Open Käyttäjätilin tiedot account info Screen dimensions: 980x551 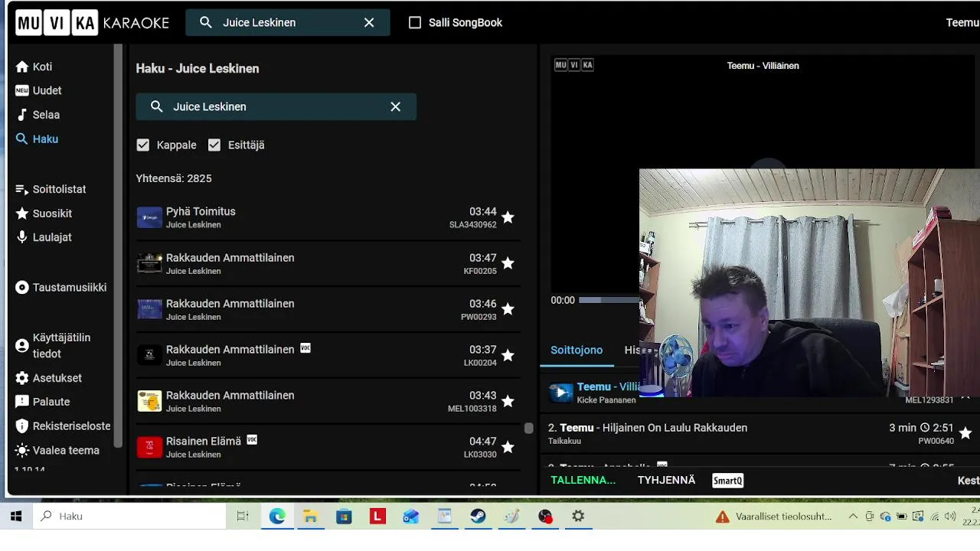point(53,346)
